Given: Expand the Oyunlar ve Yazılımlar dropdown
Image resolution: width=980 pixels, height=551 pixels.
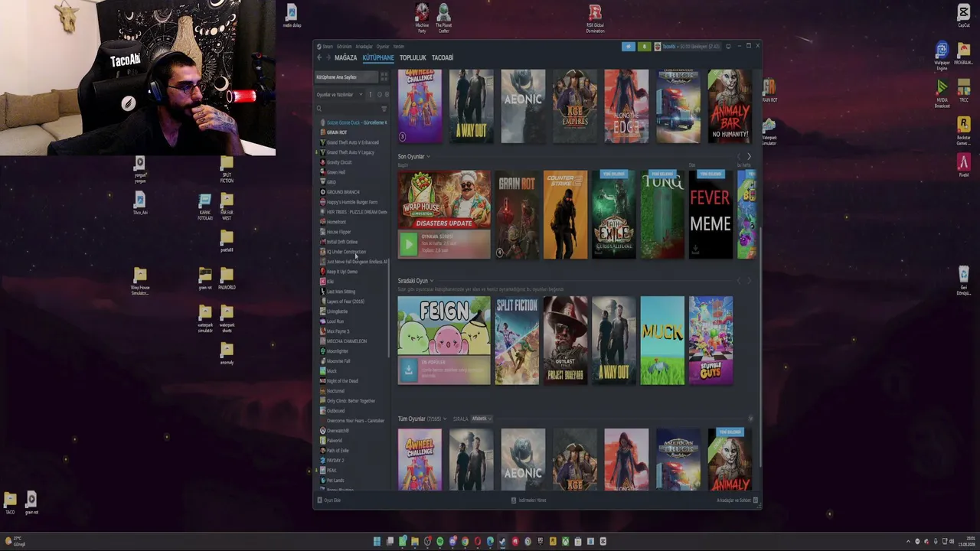Looking at the screenshot, I should point(339,95).
